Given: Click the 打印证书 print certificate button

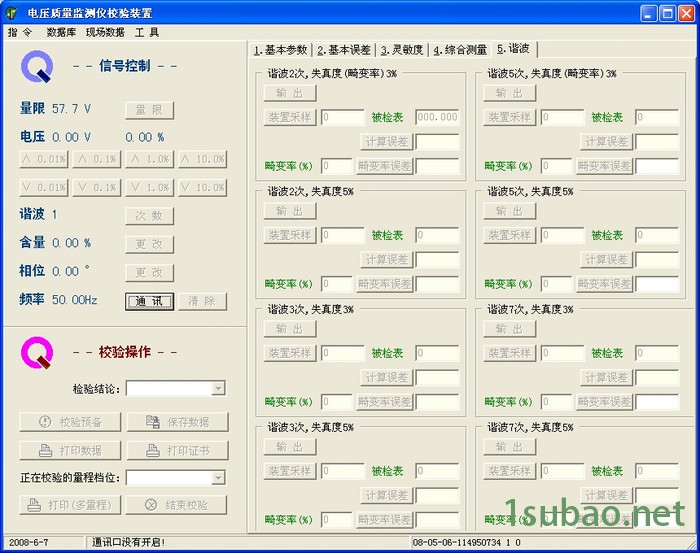Looking at the screenshot, I should (178, 450).
